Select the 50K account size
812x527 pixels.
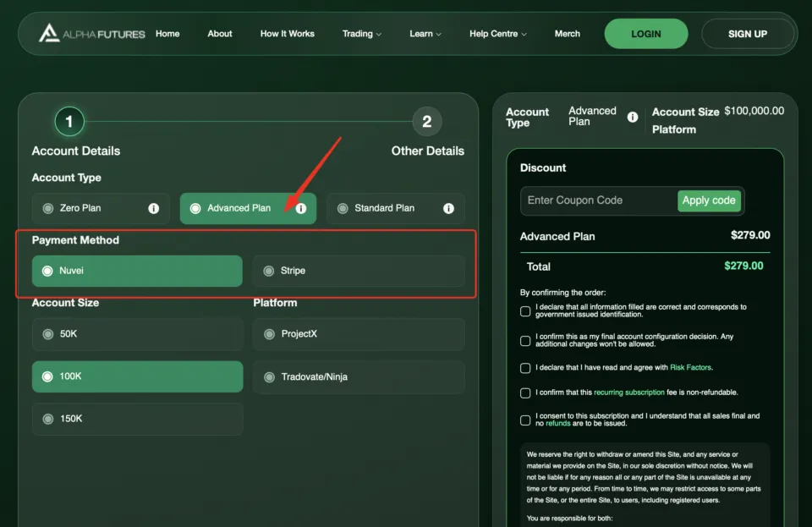coord(135,334)
